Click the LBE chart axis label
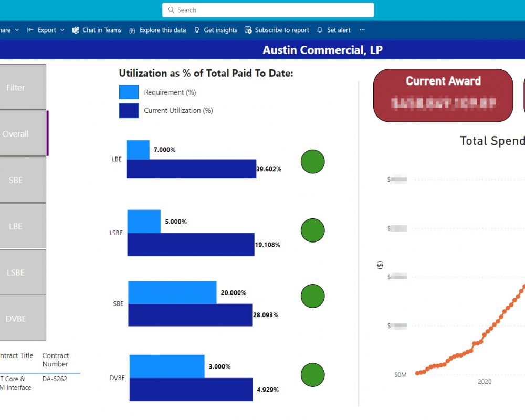Image resolution: width=525 pixels, height=420 pixels. click(x=117, y=159)
